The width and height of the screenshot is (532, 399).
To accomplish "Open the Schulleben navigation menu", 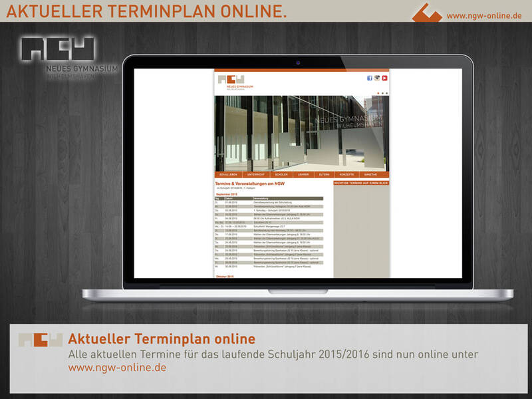I will pos(228,174).
